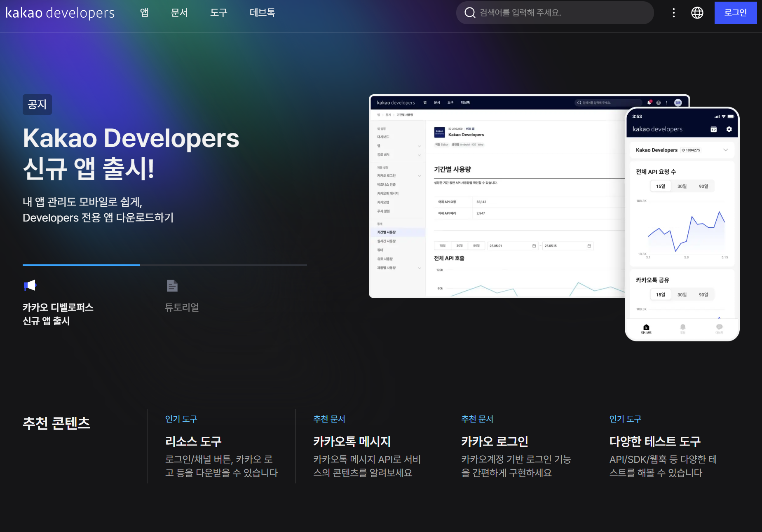Open the Kakao Developers 신규 앱 출시 headline
762x532 pixels.
pyautogui.click(x=131, y=153)
